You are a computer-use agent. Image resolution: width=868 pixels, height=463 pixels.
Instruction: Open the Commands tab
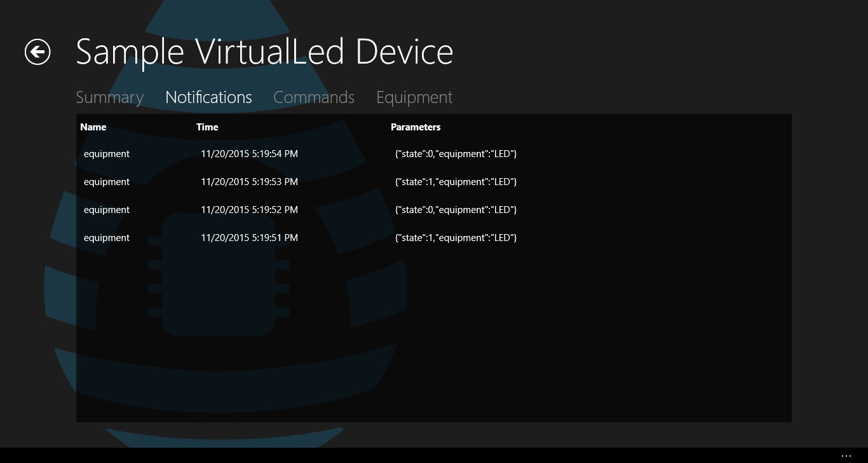(314, 97)
